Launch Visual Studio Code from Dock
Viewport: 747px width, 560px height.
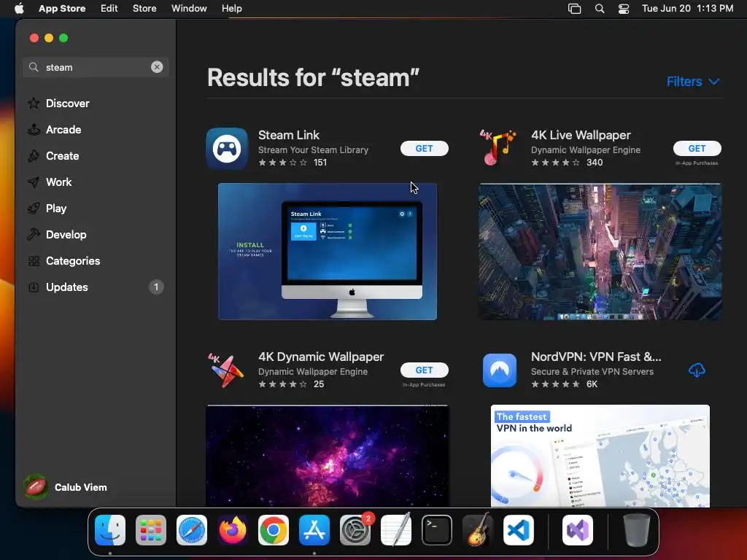pyautogui.click(x=519, y=530)
